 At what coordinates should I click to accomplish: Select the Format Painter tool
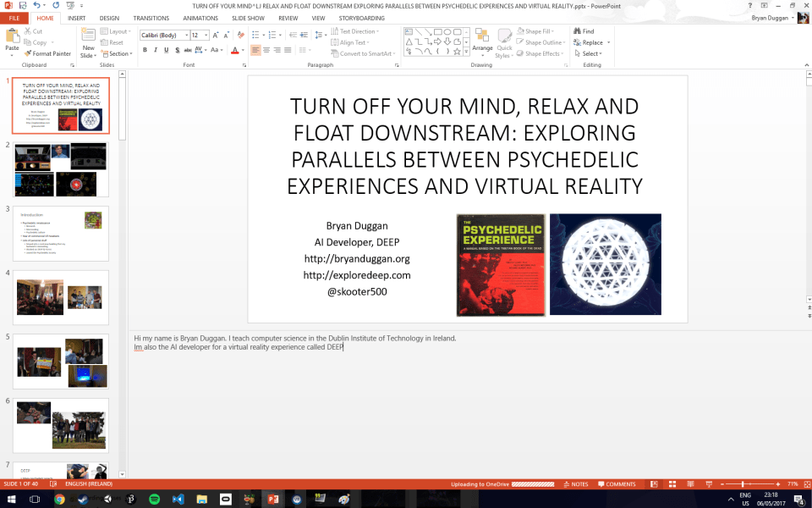click(x=47, y=53)
